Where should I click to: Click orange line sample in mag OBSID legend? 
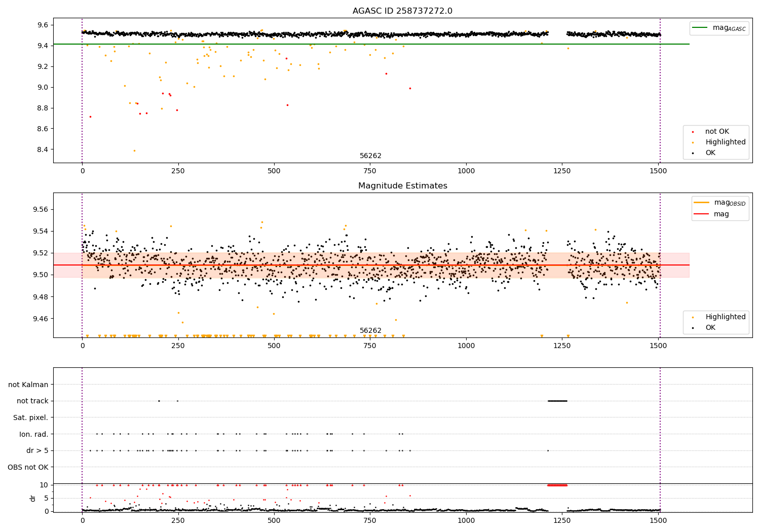[x=702, y=202]
